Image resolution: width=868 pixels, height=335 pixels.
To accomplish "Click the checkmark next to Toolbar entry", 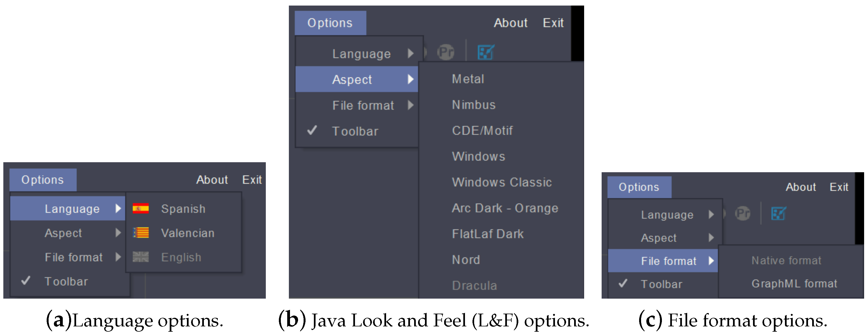I will (x=312, y=131).
